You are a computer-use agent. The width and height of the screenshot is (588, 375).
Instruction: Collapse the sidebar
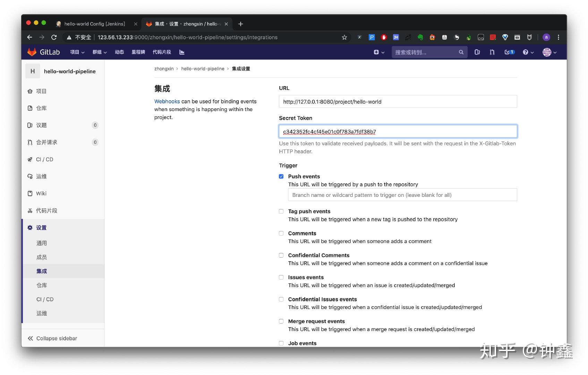click(52, 338)
